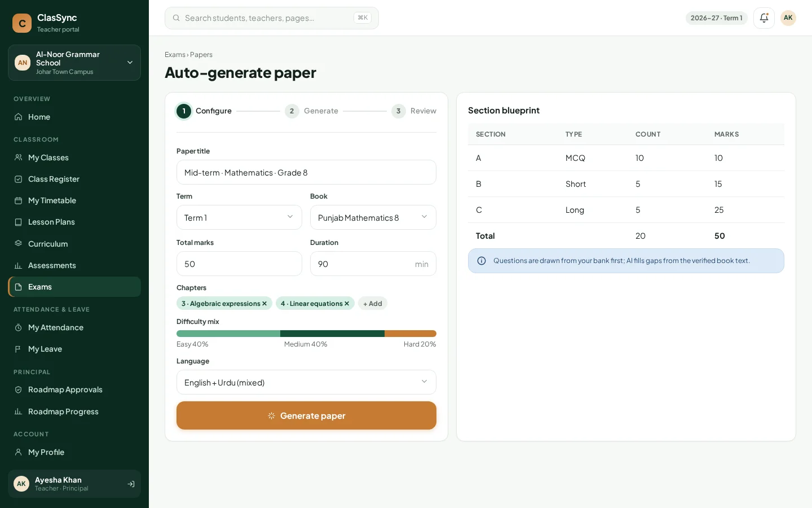Click the Roadmap Approvals shield icon
The width and height of the screenshot is (812, 508).
pyautogui.click(x=18, y=389)
